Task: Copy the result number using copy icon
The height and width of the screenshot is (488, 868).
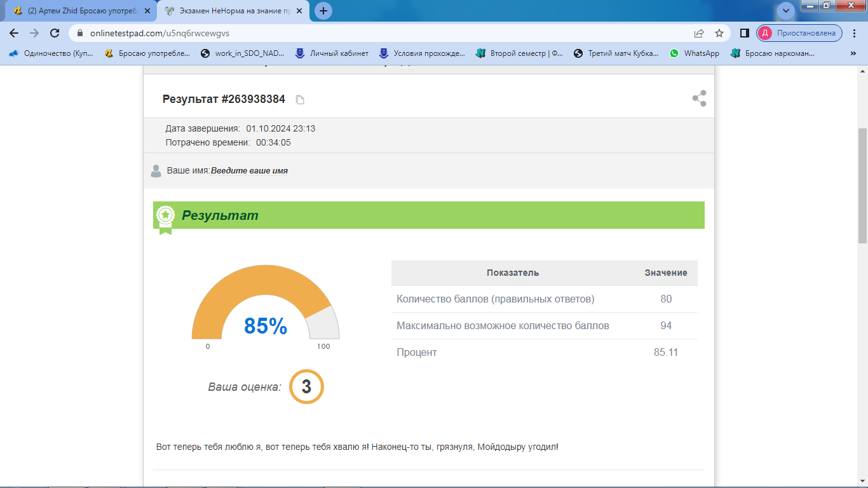Action: tap(301, 100)
